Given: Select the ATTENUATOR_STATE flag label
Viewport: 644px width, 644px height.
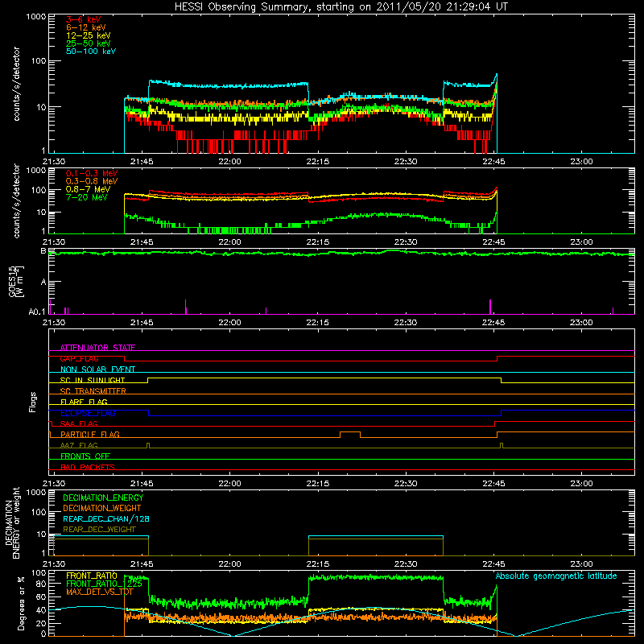Looking at the screenshot, I should 97,348.
